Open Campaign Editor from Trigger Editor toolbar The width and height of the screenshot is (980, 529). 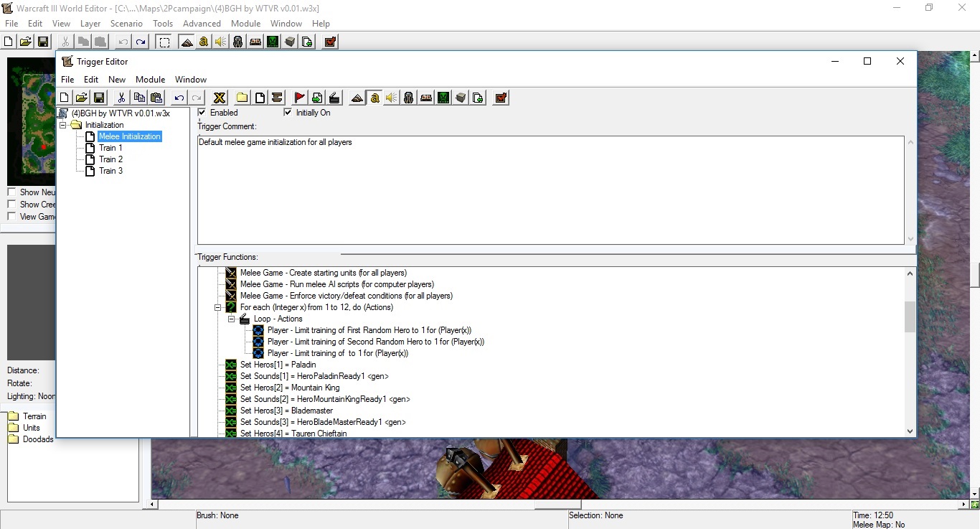click(426, 98)
